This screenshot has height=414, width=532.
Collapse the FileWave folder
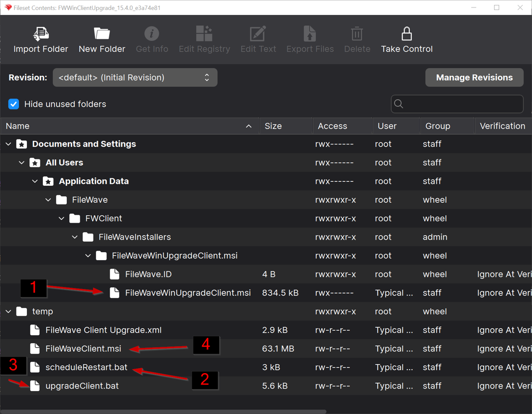click(48, 200)
